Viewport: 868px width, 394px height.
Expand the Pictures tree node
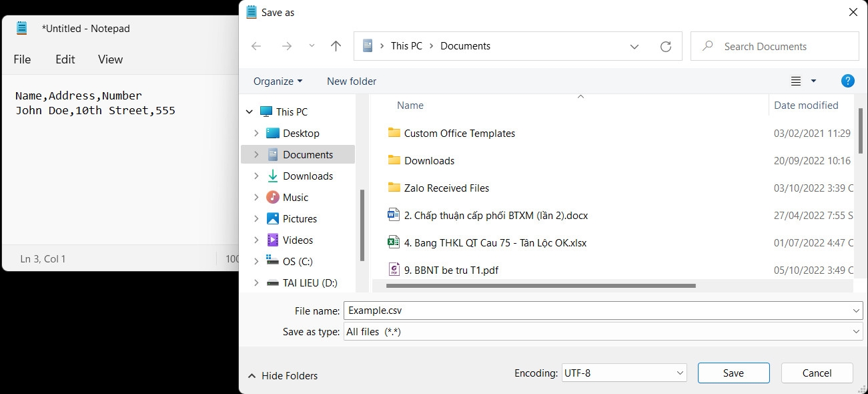tap(256, 218)
